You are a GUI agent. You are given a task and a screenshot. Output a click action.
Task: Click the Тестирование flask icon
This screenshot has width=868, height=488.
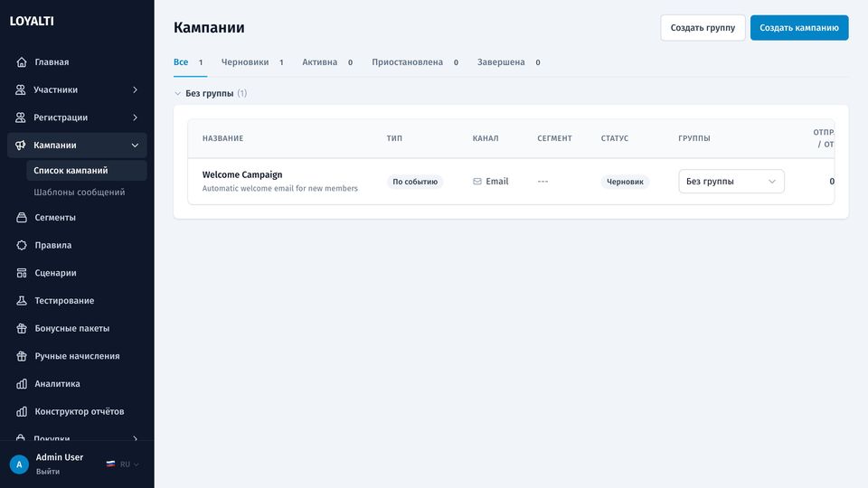pos(22,300)
